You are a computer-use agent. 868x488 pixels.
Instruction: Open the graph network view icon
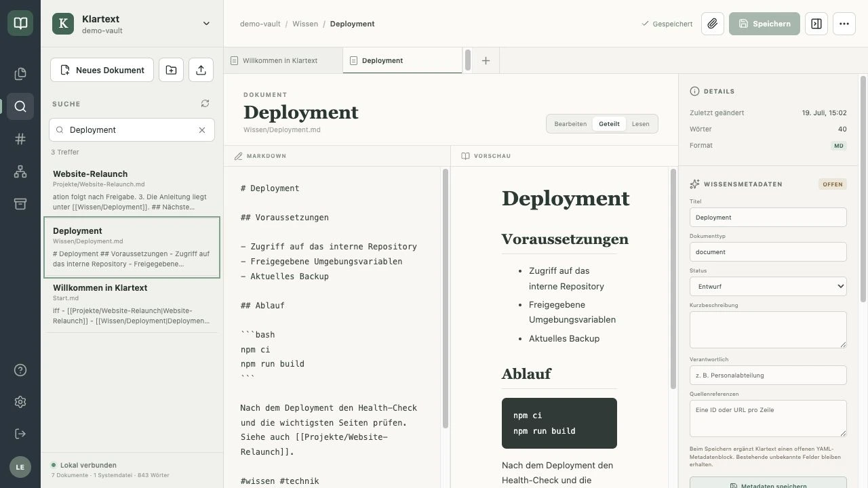[x=20, y=171]
